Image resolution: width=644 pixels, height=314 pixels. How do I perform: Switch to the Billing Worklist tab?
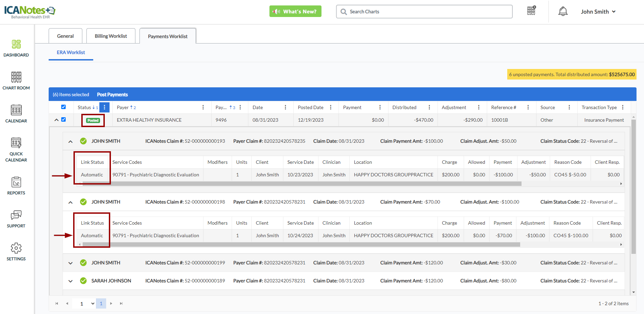click(111, 36)
